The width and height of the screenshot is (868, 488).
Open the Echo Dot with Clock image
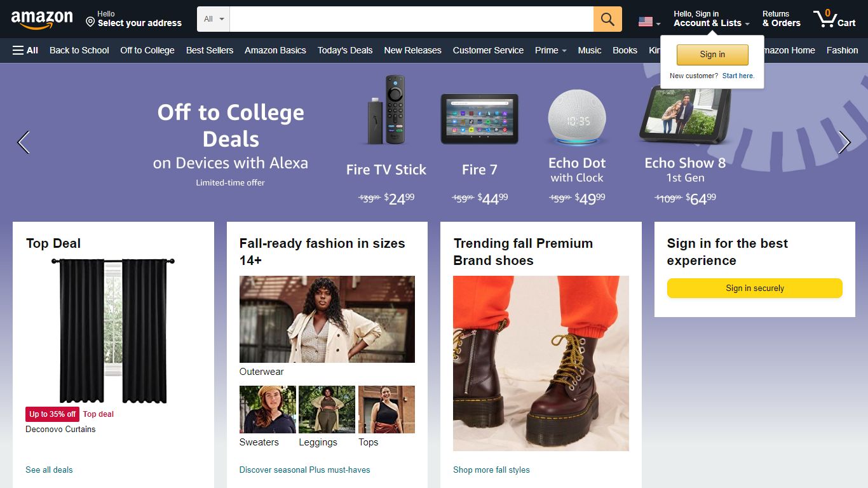(577, 118)
